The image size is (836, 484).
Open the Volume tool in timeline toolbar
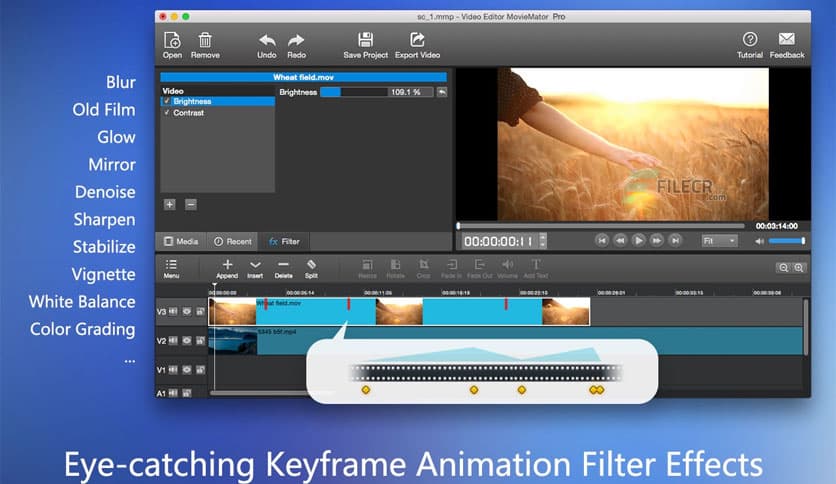(x=507, y=269)
